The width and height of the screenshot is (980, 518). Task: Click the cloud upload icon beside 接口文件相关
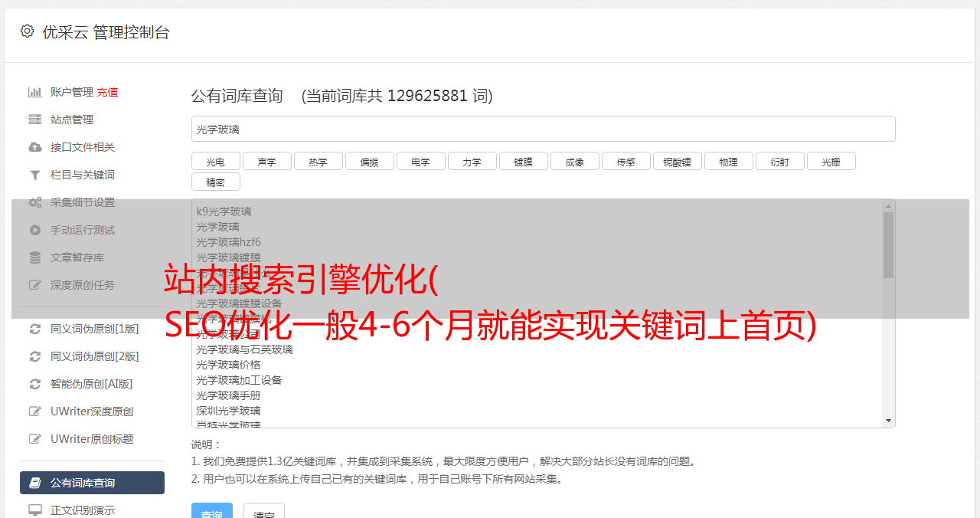click(35, 147)
